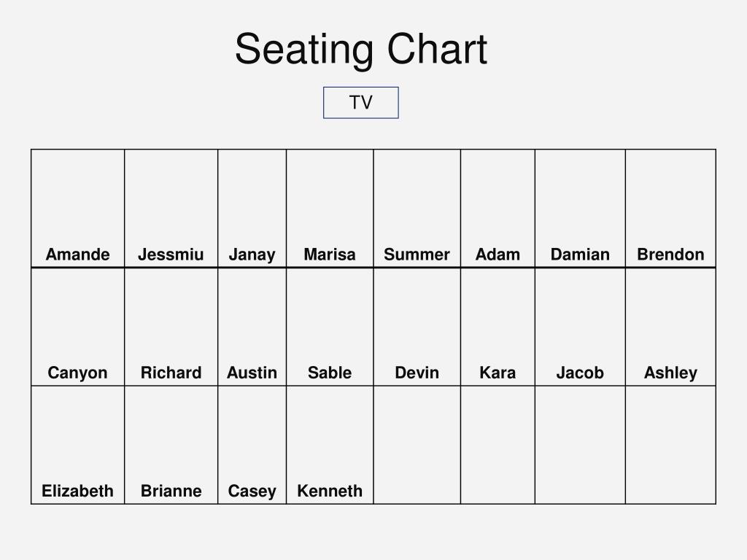Select the seat labeled Summer
The height and width of the screenshot is (560, 747).
[417, 209]
